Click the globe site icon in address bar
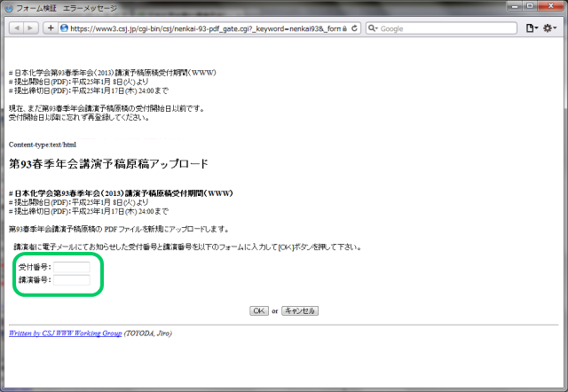This screenshot has height=392, width=568. click(65, 28)
